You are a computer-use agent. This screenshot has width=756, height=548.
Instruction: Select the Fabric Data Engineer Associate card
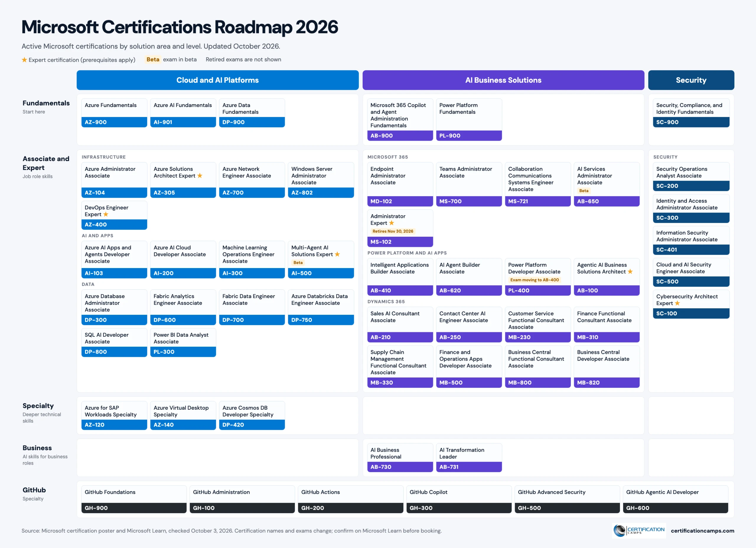[x=252, y=307]
